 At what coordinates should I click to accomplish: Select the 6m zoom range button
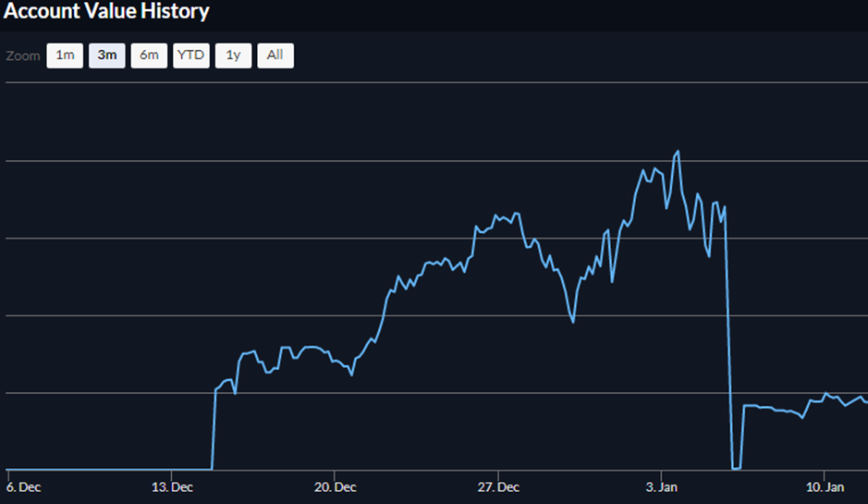(149, 55)
